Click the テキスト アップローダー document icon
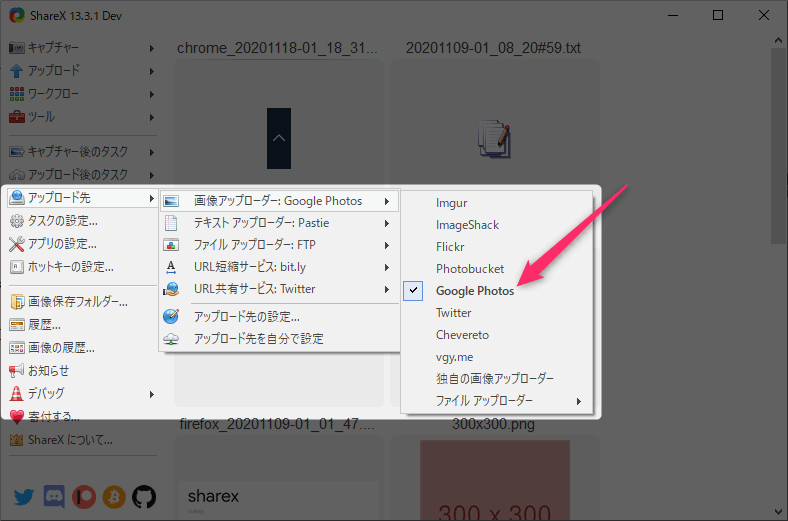This screenshot has width=788, height=521. pyautogui.click(x=171, y=223)
